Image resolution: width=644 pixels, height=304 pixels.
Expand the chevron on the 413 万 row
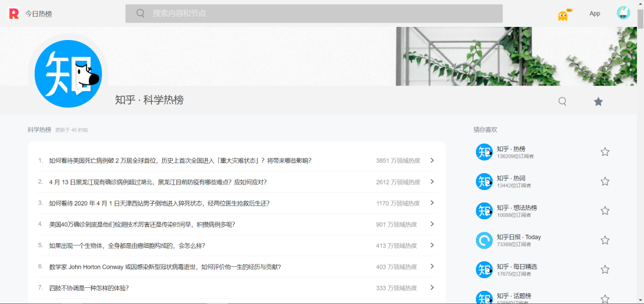[x=432, y=245]
